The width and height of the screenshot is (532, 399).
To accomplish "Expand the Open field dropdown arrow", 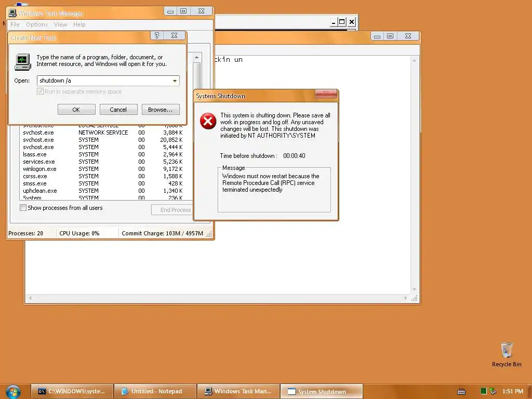I will 175,81.
